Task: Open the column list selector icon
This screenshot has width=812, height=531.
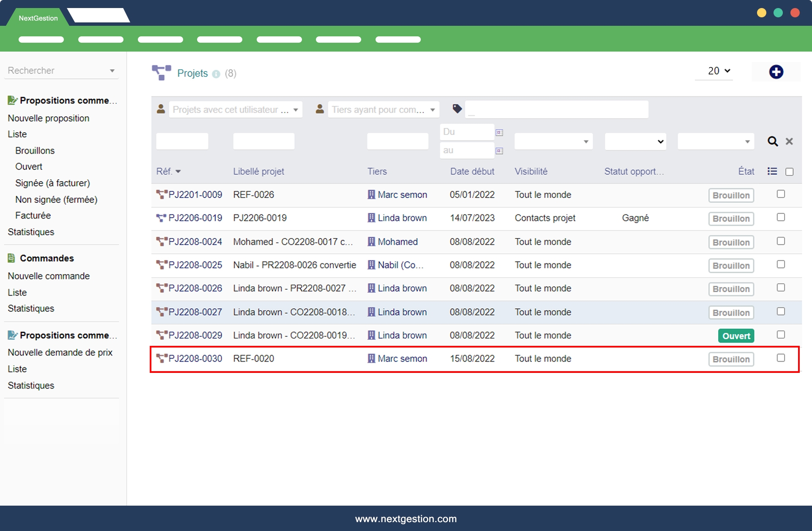Action: coord(772,171)
